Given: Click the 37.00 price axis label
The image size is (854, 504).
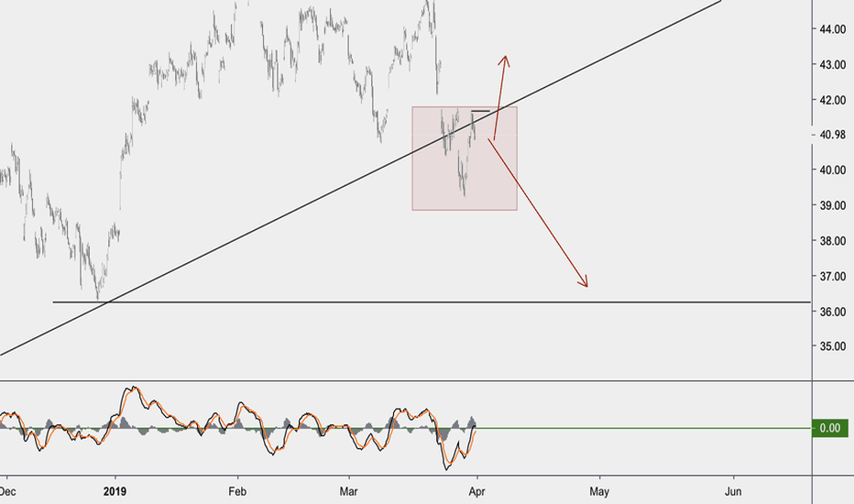Looking at the screenshot, I should (x=833, y=276).
